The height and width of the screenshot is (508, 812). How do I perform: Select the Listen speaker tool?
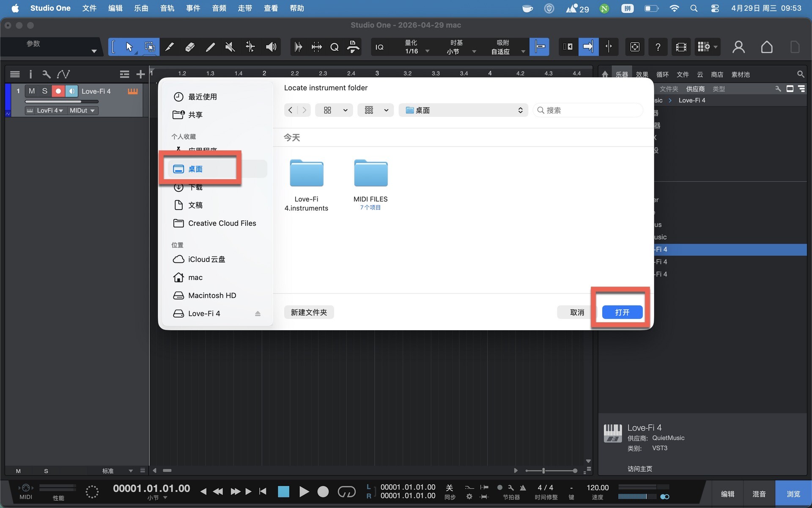point(271,47)
